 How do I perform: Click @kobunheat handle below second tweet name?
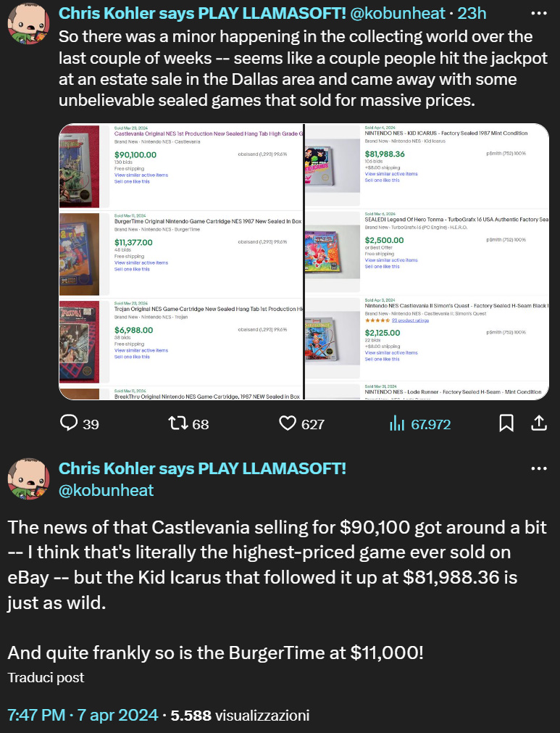click(x=106, y=490)
